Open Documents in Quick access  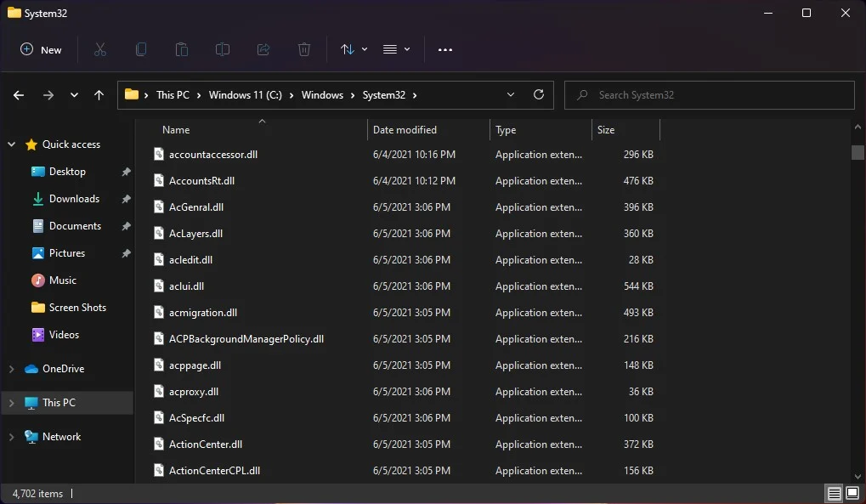point(75,225)
